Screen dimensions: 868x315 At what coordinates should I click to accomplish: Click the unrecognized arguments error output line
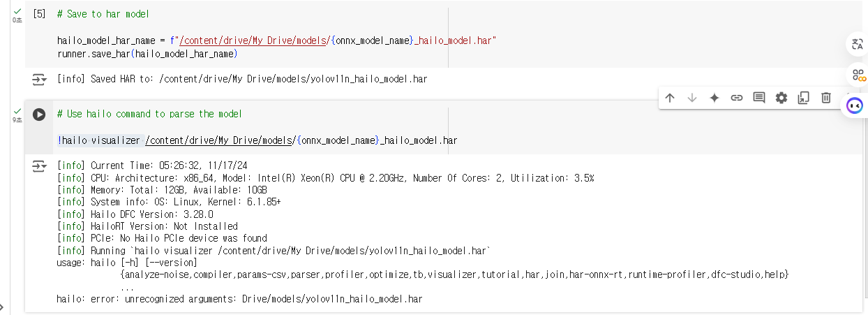pos(239,299)
